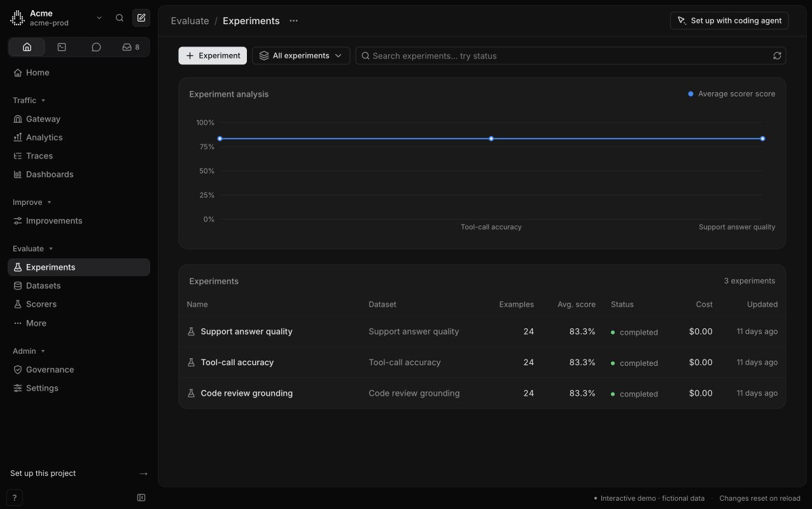Create a new Experiment button
The height and width of the screenshot is (509, 812).
(213, 55)
